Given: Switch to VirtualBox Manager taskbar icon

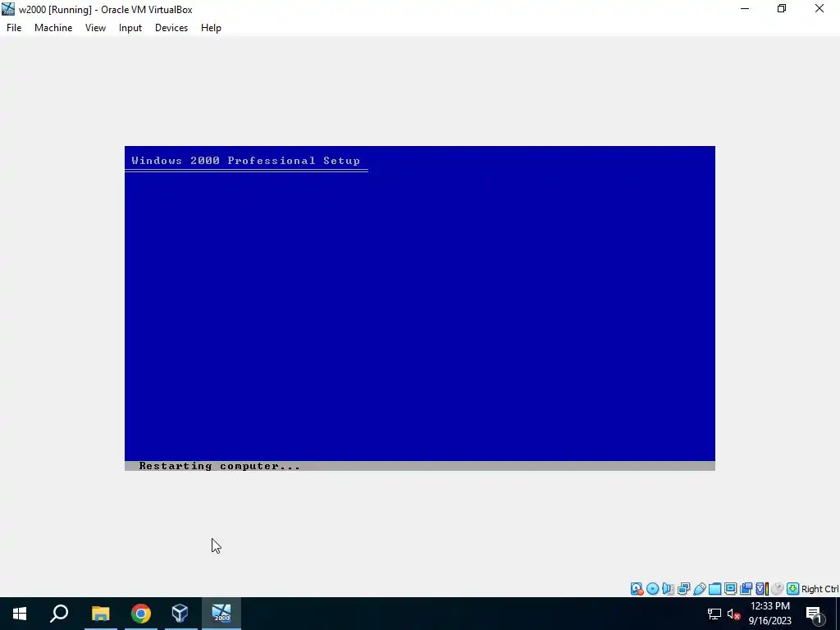Looking at the screenshot, I should pyautogui.click(x=180, y=614).
